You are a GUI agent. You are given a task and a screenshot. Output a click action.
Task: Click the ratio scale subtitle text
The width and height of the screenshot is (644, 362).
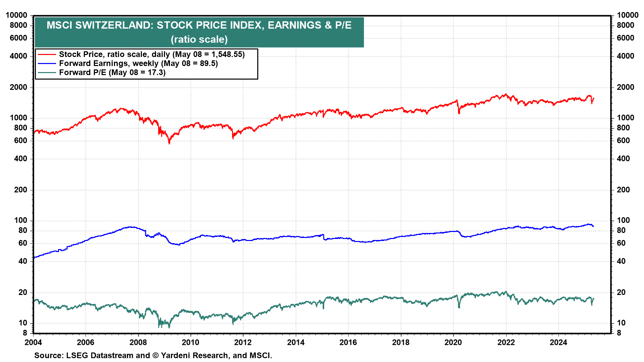pos(199,40)
